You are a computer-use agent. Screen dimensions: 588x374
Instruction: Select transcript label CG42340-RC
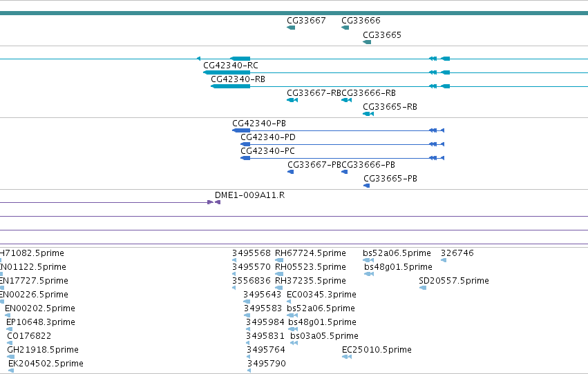coord(231,66)
